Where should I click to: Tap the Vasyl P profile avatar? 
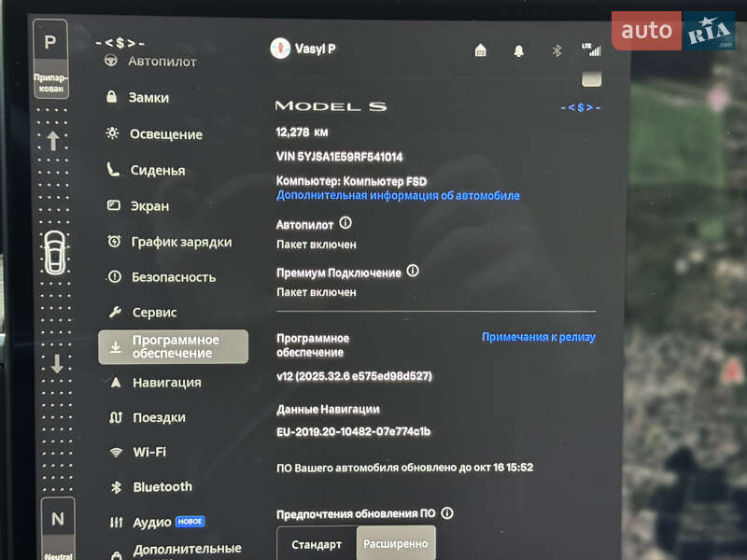pos(277,49)
